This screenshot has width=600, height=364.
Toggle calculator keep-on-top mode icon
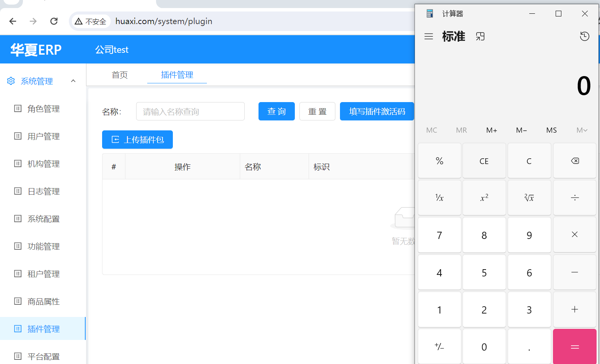(480, 36)
